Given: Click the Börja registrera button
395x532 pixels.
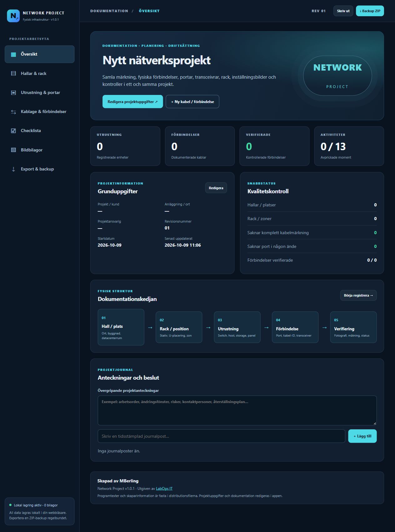Looking at the screenshot, I should coord(358,295).
